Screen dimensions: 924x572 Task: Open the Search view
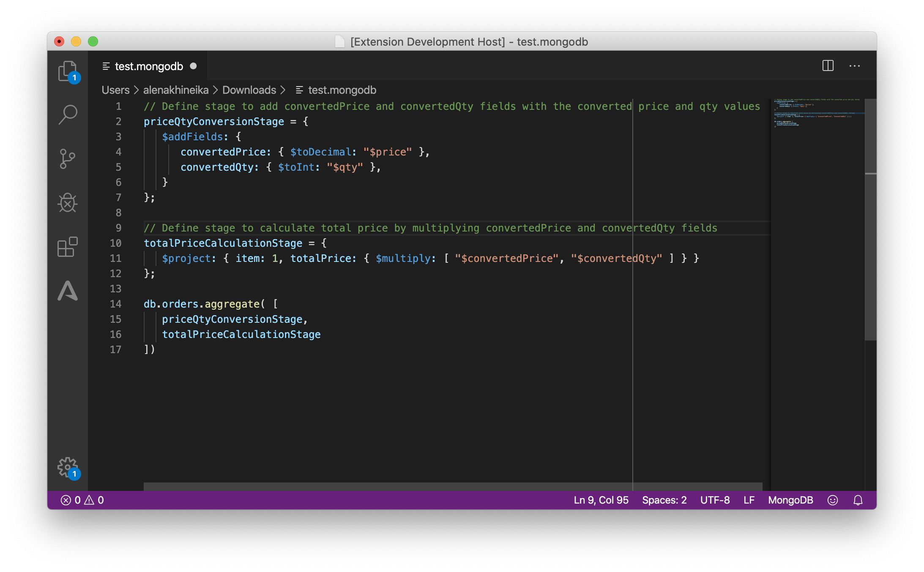[67, 115]
